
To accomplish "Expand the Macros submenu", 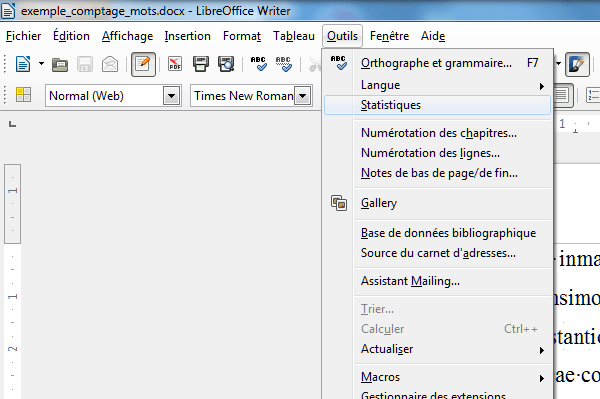I will [x=437, y=377].
